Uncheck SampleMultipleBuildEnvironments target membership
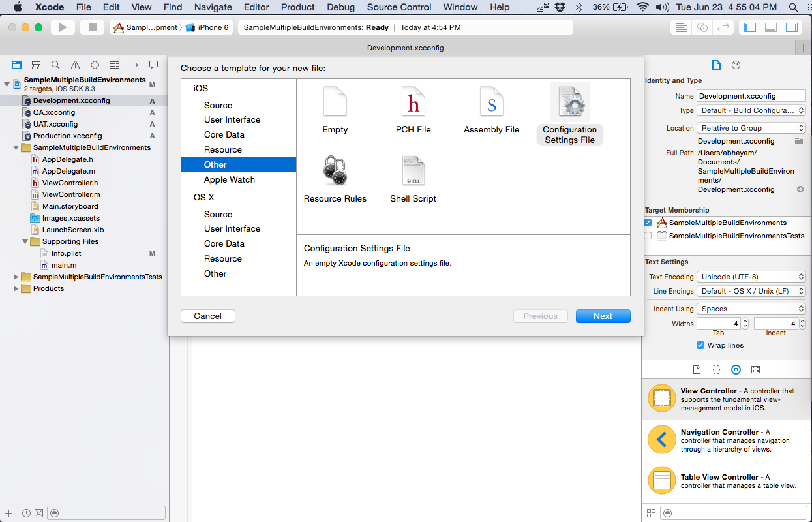The image size is (812, 522). 648,223
